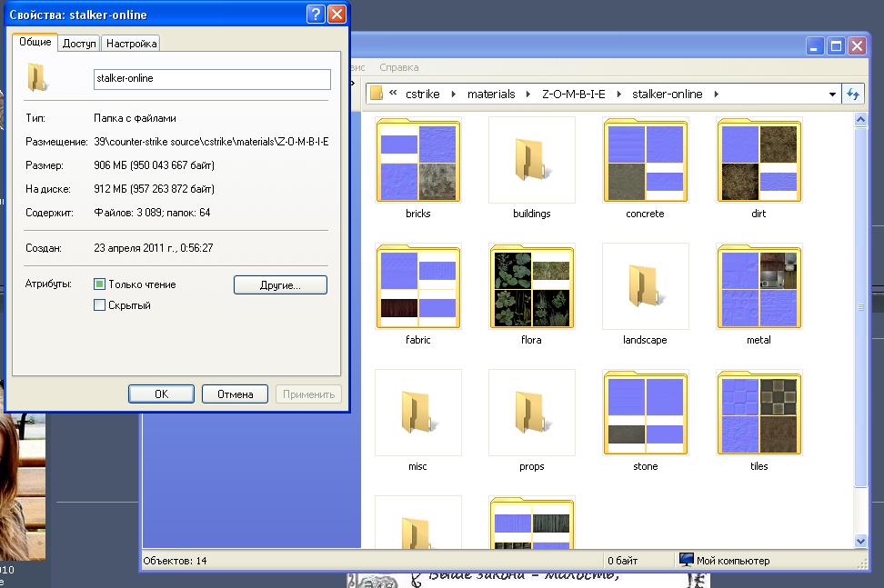Switch to the 'Настройка' tab
This screenshot has width=884, height=588.
pyautogui.click(x=131, y=44)
